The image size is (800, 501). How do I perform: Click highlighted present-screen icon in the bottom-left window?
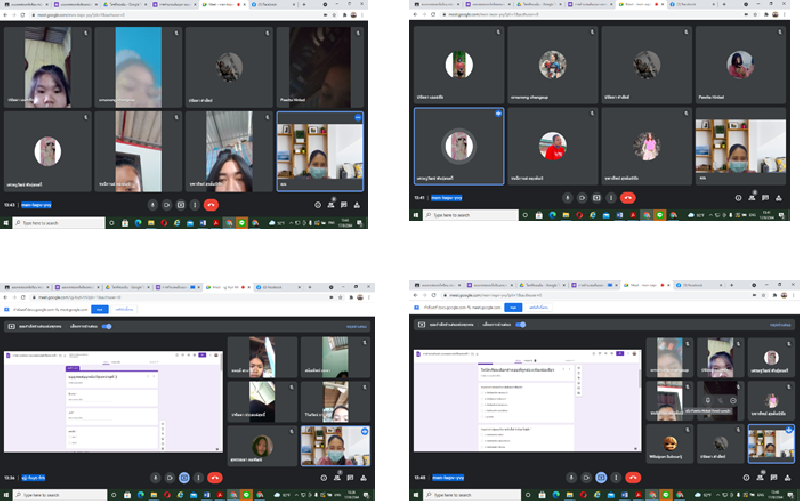tap(185, 477)
